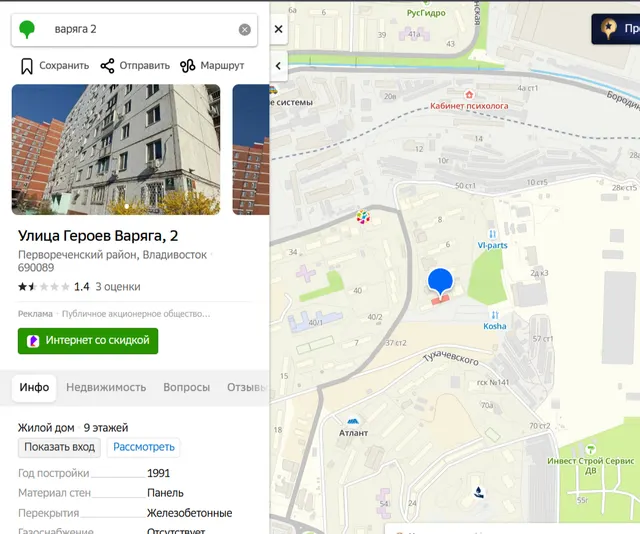The height and width of the screenshot is (534, 640).
Task: Close the info panel with the X button
Action: click(x=278, y=29)
